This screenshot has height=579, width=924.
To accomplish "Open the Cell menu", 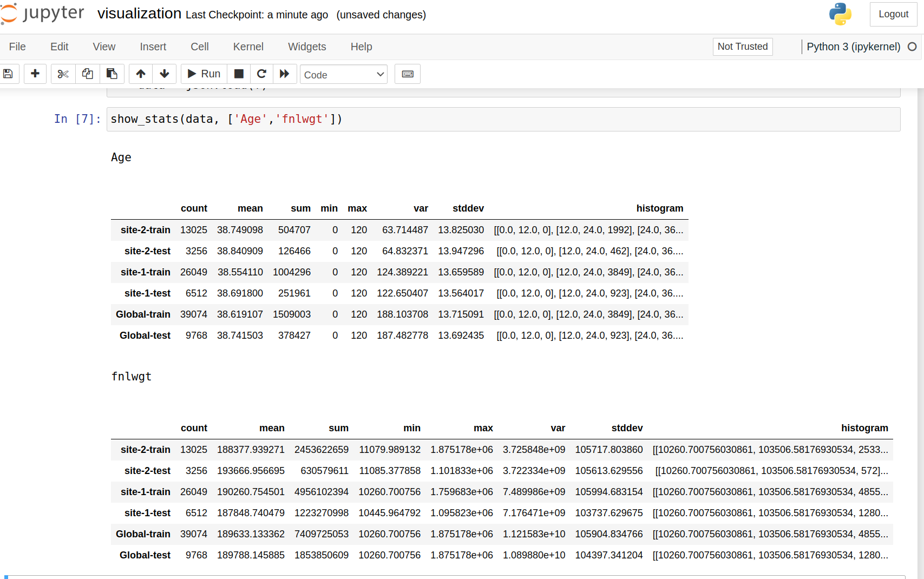I will pos(200,47).
